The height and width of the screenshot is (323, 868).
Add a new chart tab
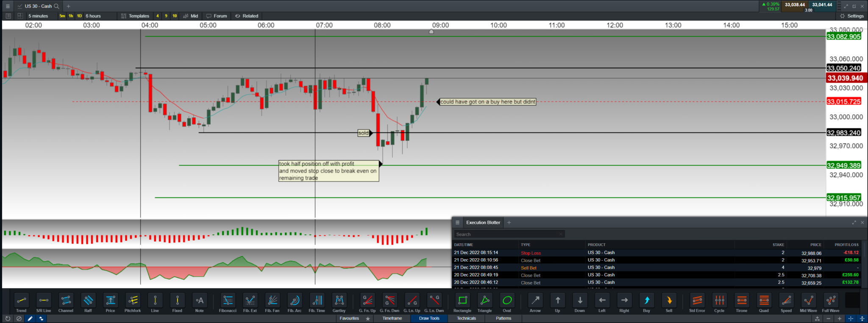[69, 6]
